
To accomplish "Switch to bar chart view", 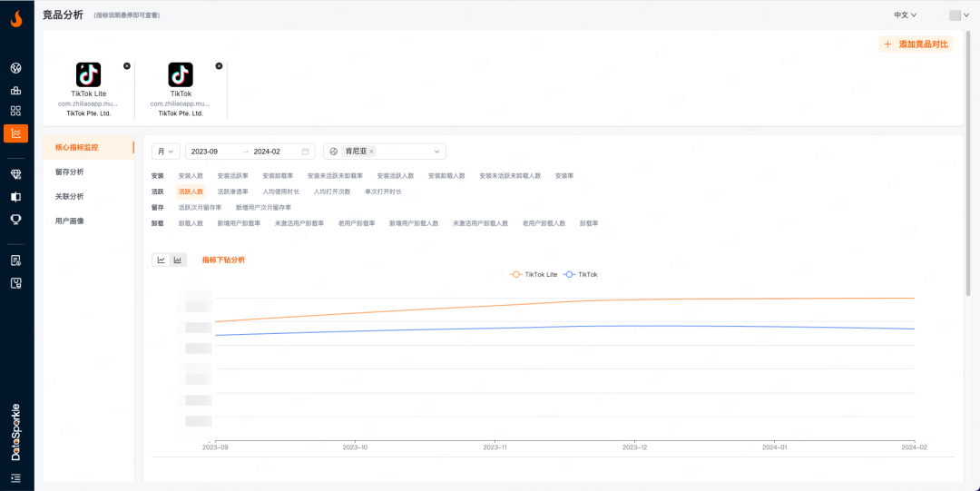I will point(178,260).
